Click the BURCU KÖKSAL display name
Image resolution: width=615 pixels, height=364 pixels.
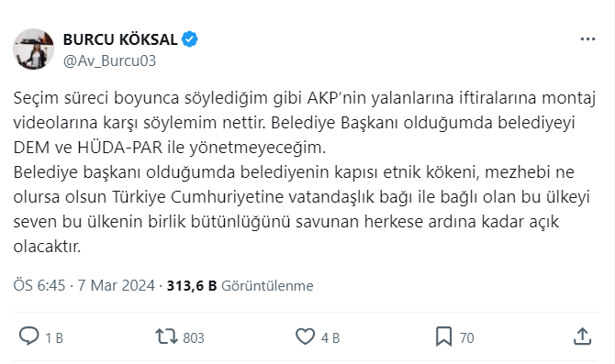point(120,39)
